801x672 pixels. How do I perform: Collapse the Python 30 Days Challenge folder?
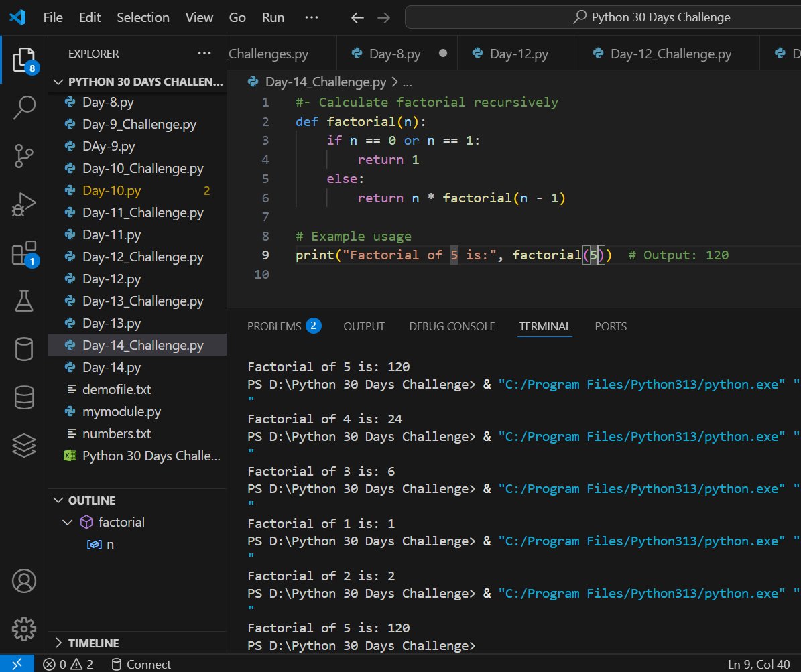click(x=138, y=82)
